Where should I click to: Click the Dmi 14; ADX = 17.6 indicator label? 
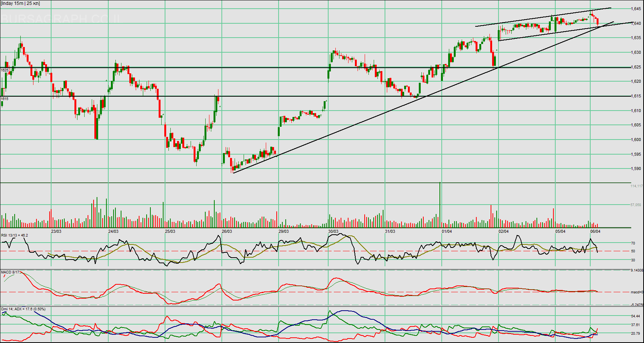pos(23,309)
